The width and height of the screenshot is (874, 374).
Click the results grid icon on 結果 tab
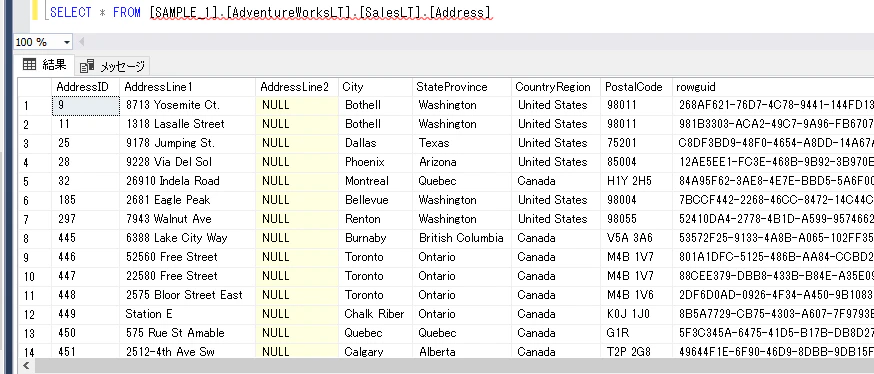point(30,65)
